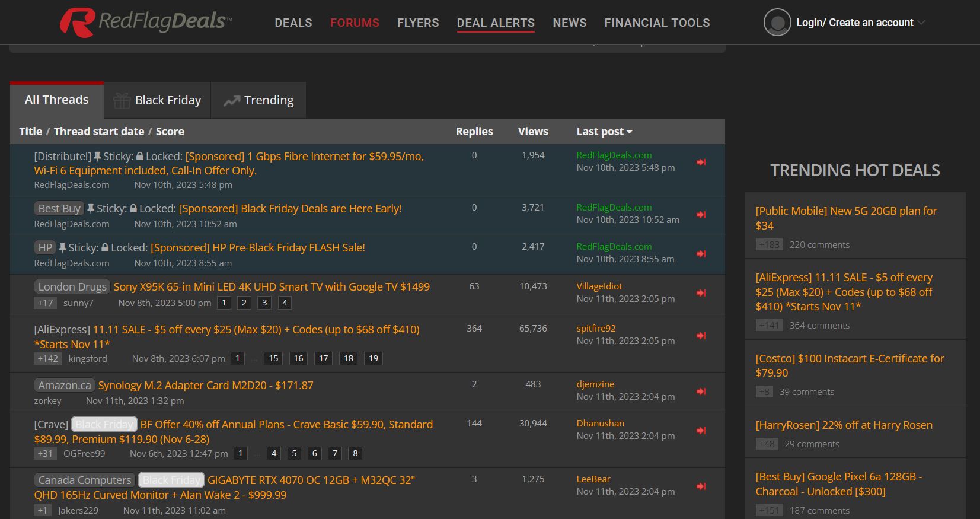Go to last post arrow for Sony X95K thread
This screenshot has width=980, height=519.
click(701, 293)
